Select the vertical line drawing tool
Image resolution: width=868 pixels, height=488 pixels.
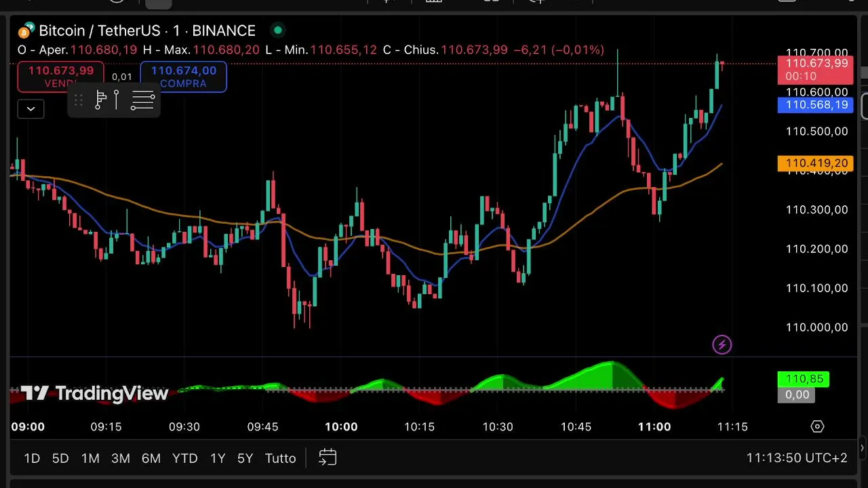click(x=117, y=100)
